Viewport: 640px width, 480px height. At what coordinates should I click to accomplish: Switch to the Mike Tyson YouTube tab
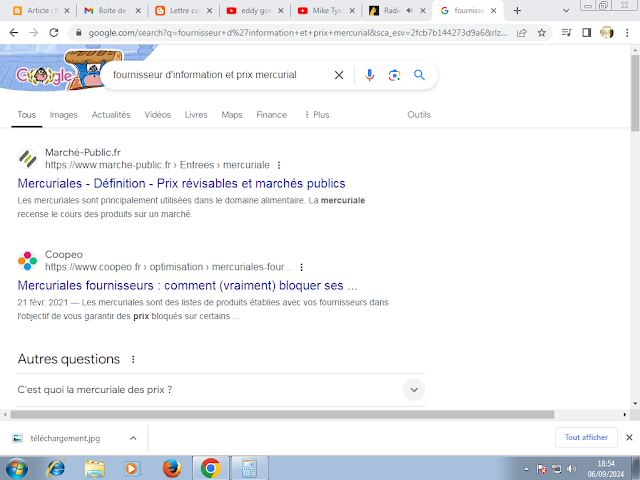pyautogui.click(x=326, y=11)
